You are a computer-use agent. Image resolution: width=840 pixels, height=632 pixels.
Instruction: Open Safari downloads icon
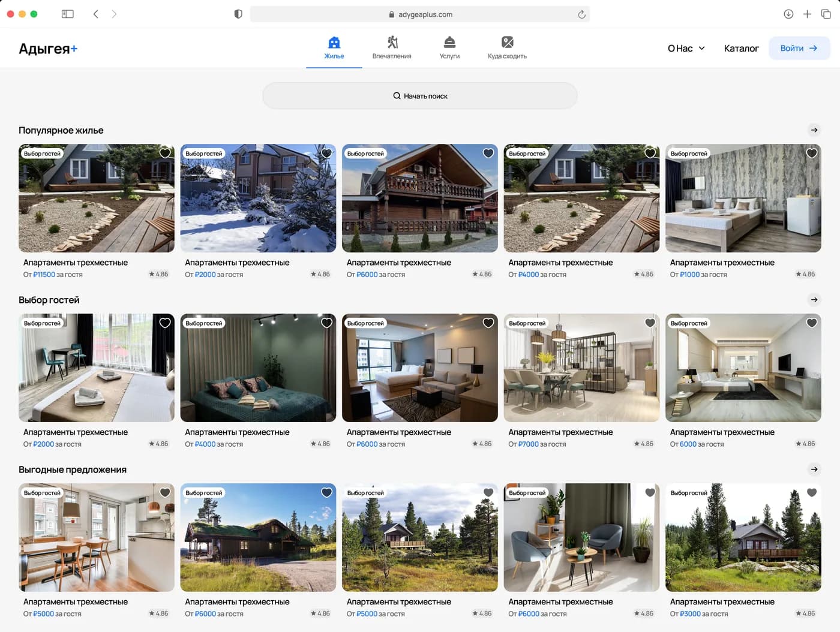click(x=788, y=14)
